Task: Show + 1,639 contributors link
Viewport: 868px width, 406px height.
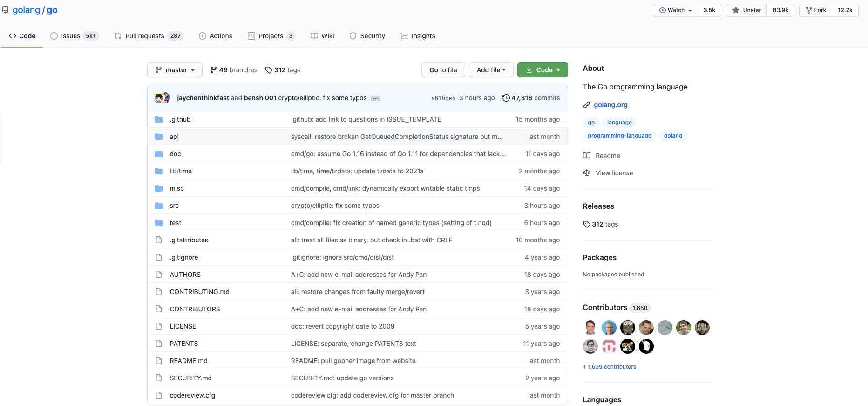Action: [x=609, y=367]
